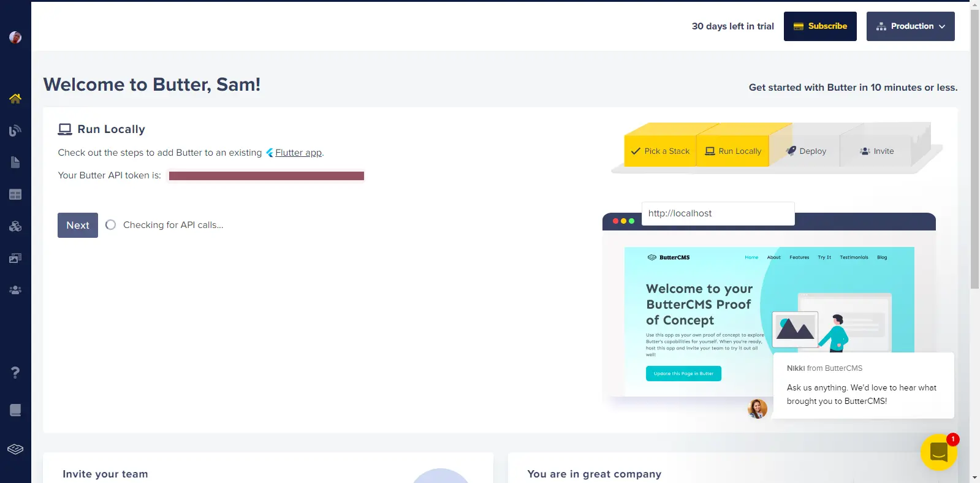
Task: Open the chat widget button
Action: pos(938,452)
